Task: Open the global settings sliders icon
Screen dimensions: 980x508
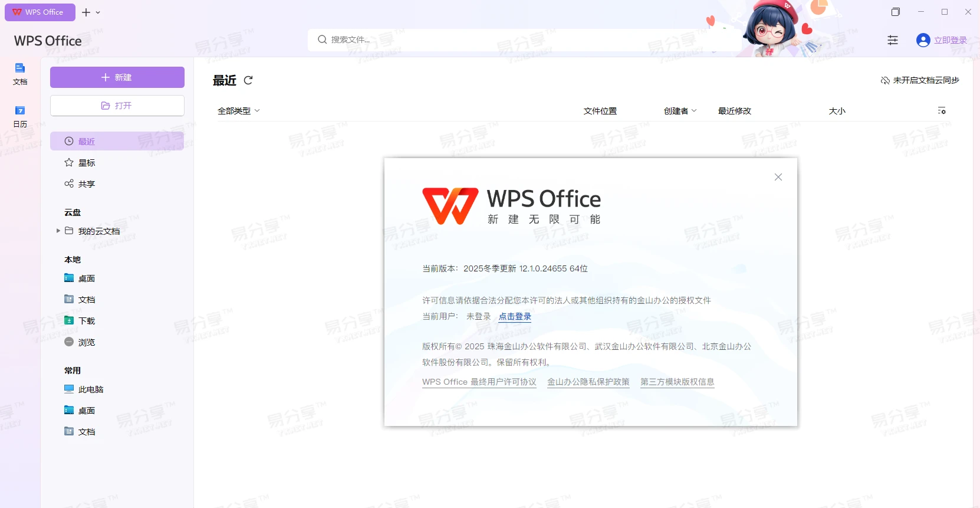Action: coord(893,40)
